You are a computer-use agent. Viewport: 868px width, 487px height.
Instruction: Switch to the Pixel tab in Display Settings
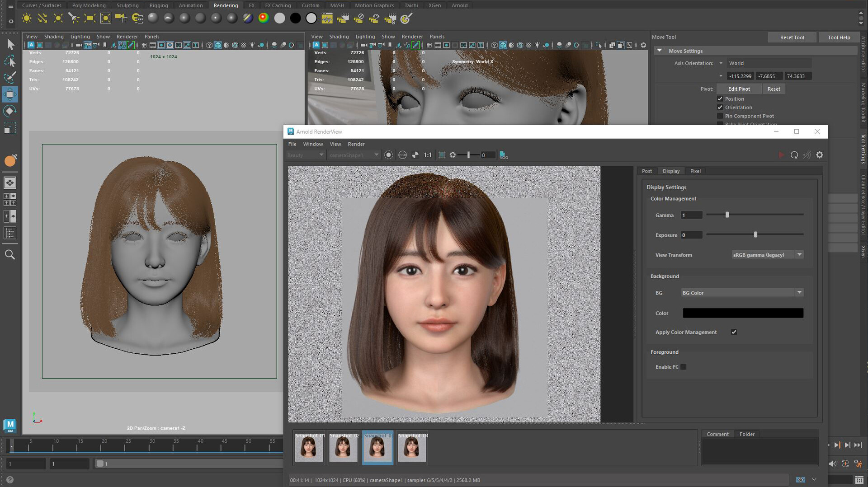(x=695, y=171)
